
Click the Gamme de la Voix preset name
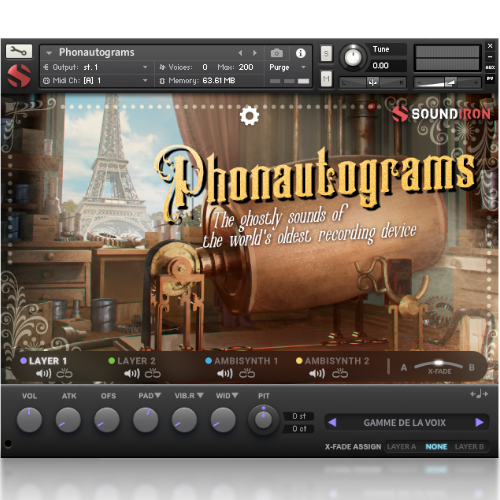404,423
